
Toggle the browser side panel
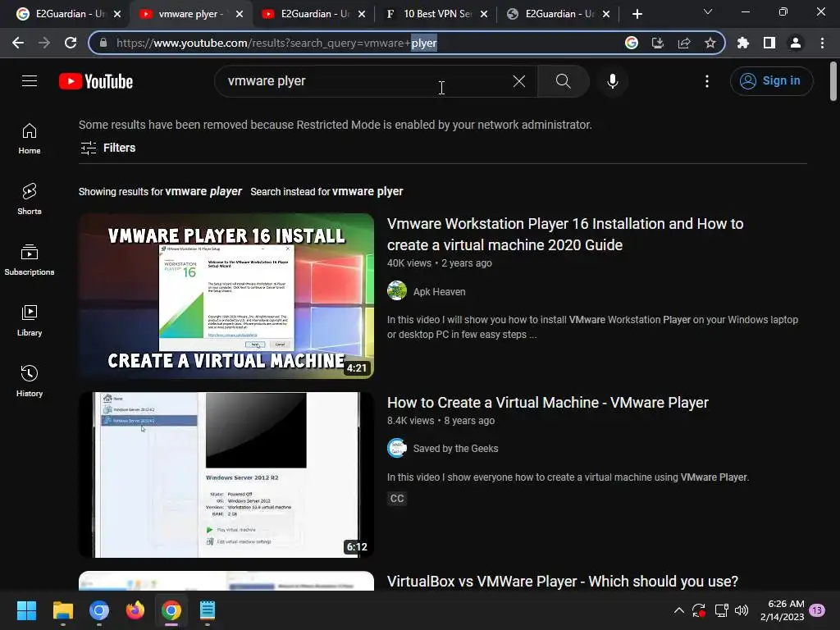[769, 43]
